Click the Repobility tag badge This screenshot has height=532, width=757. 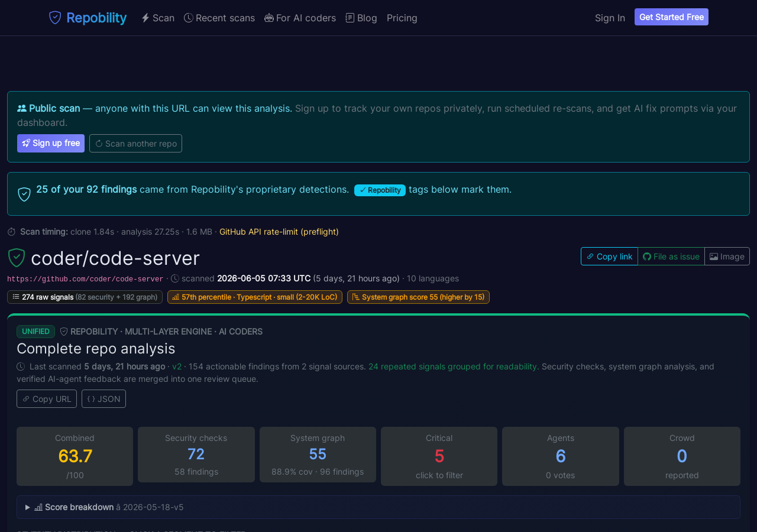tap(380, 190)
